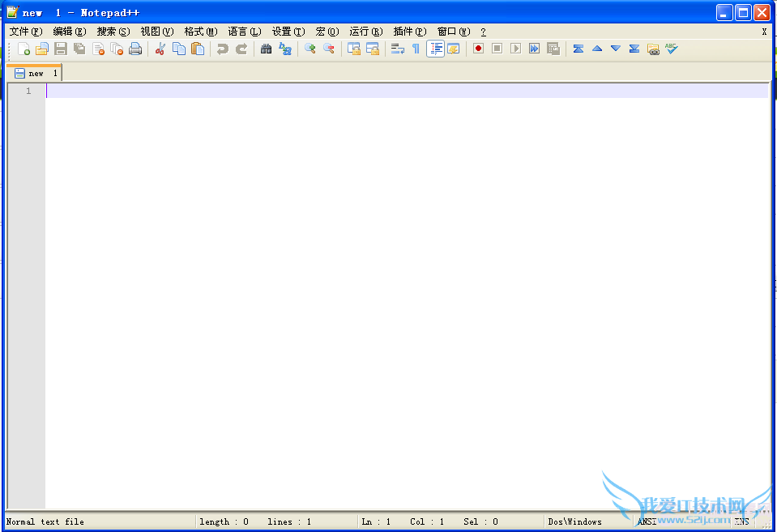Image resolution: width=777 pixels, height=532 pixels.
Task: Print the current document
Action: click(134, 49)
